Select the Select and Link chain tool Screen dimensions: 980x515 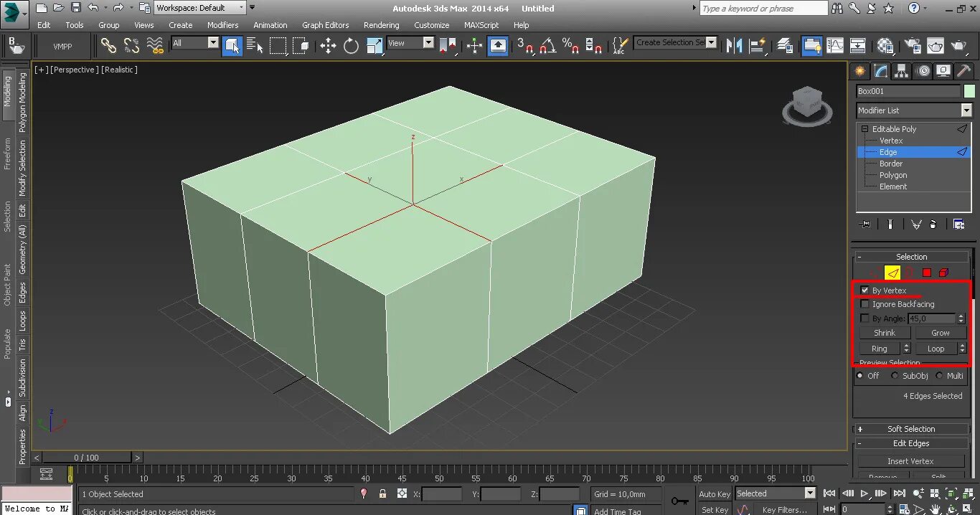(x=108, y=46)
